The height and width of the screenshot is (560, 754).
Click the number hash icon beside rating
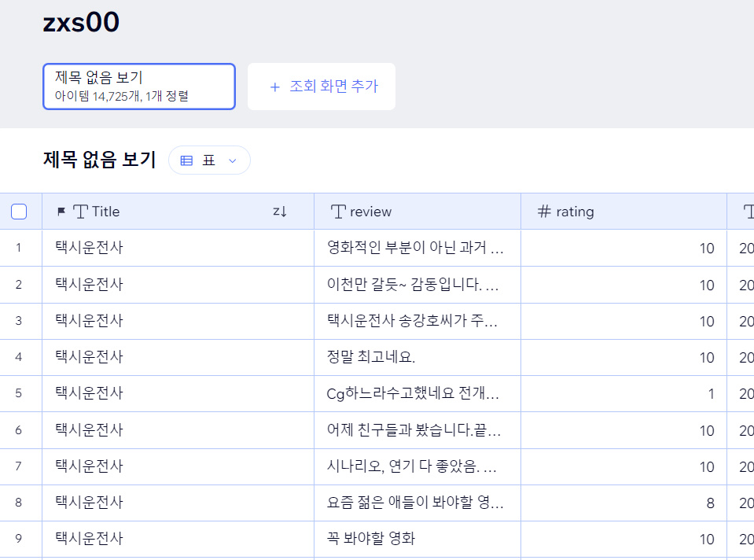pyautogui.click(x=544, y=212)
